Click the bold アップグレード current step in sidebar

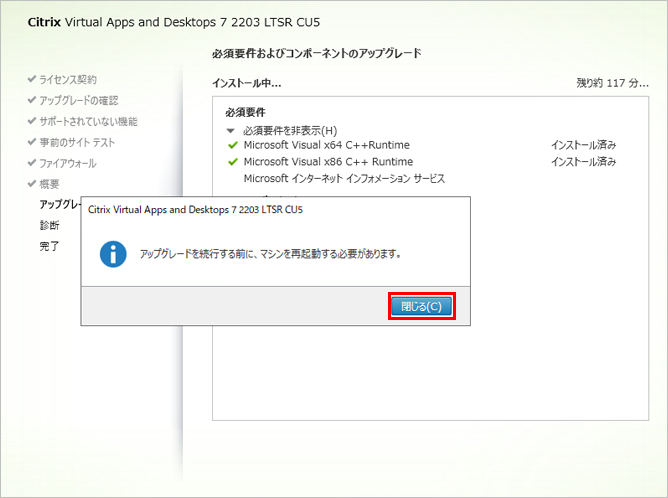tap(60, 204)
